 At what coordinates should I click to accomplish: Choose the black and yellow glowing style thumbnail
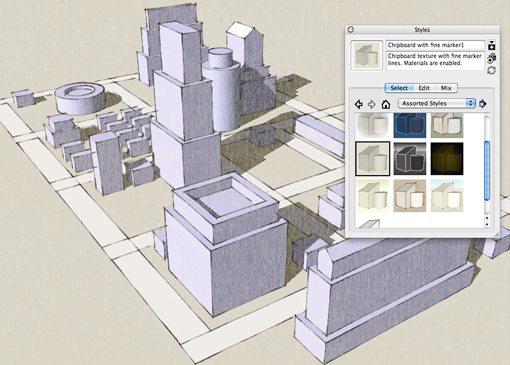pyautogui.click(x=447, y=159)
